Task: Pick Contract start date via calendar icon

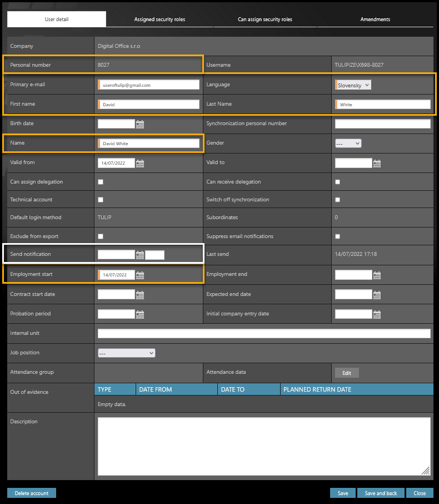Action: pos(140,295)
